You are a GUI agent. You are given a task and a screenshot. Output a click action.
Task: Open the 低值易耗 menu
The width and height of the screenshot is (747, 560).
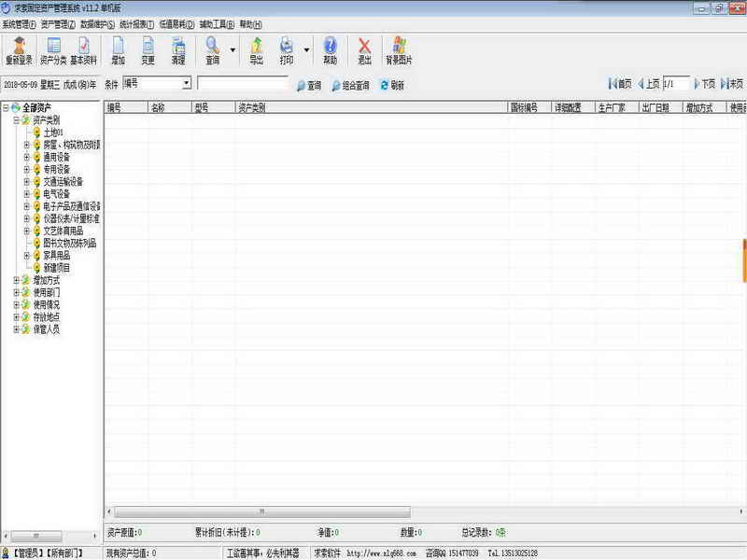click(176, 24)
